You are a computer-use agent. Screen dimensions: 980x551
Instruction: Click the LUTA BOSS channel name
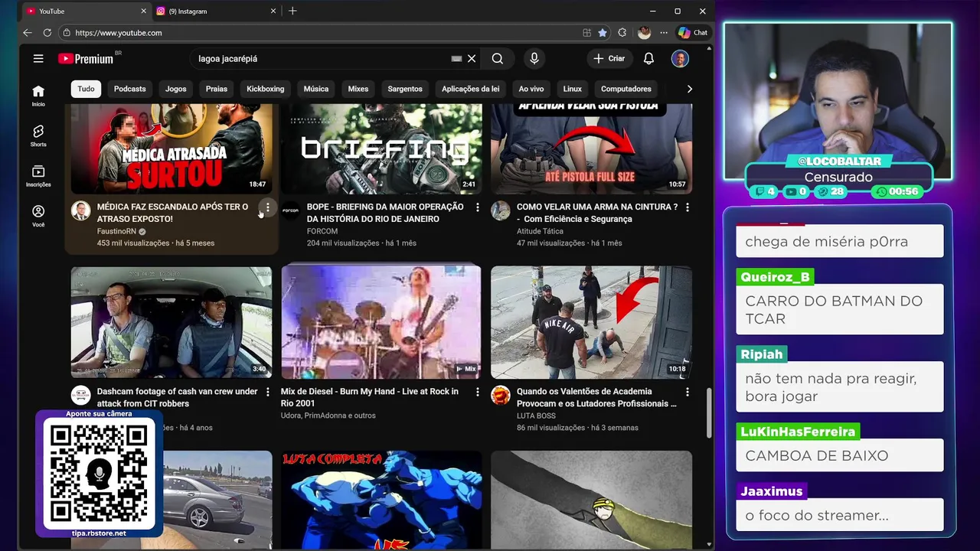[x=536, y=416]
